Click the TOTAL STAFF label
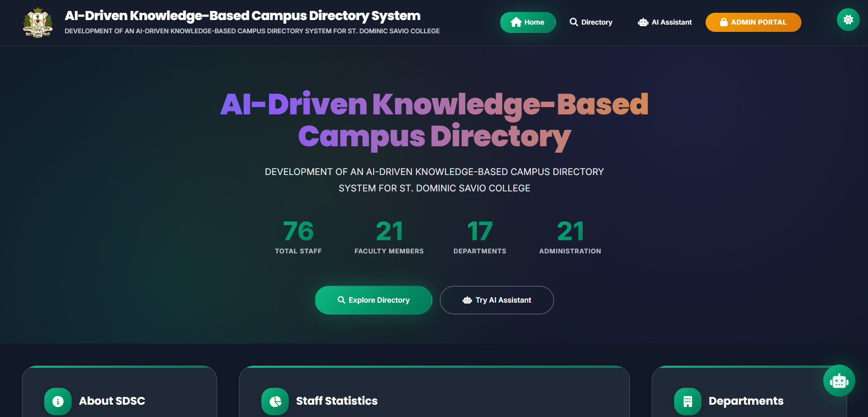The image size is (868, 417). tap(298, 251)
